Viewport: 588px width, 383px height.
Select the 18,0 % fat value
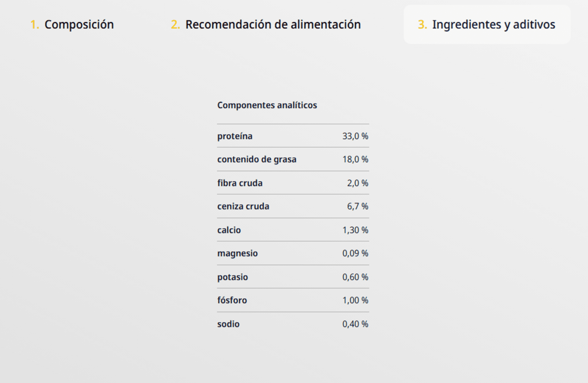pos(355,159)
